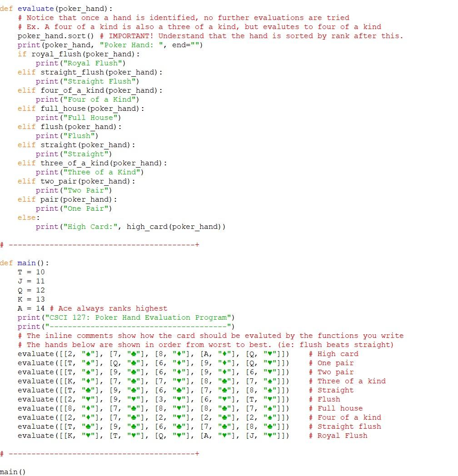
Task: Click the club symbol in the Straight flush hand
Action: [x=88, y=426]
